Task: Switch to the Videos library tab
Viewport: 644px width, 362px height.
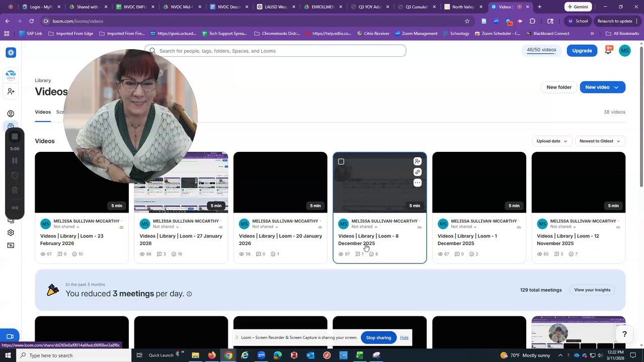Action: [x=43, y=112]
